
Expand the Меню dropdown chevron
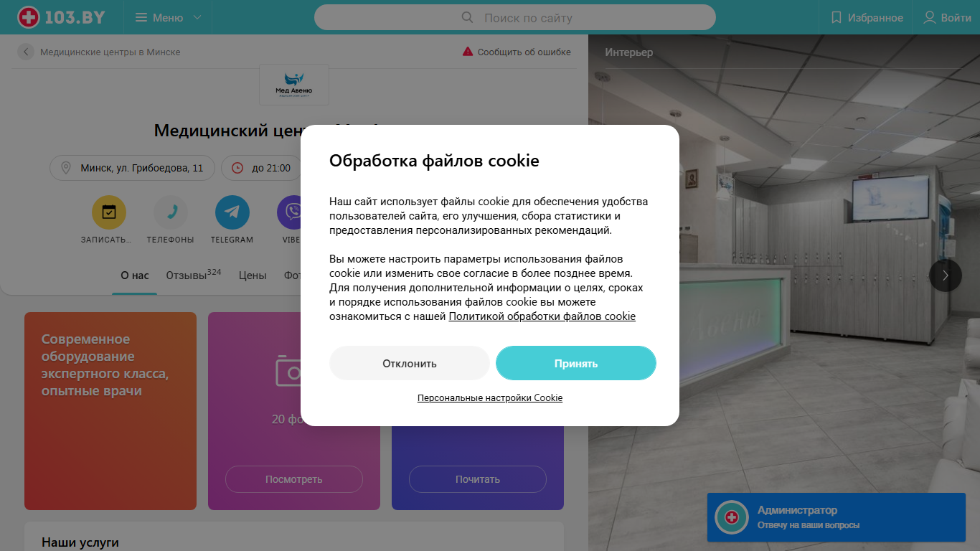[x=197, y=17]
